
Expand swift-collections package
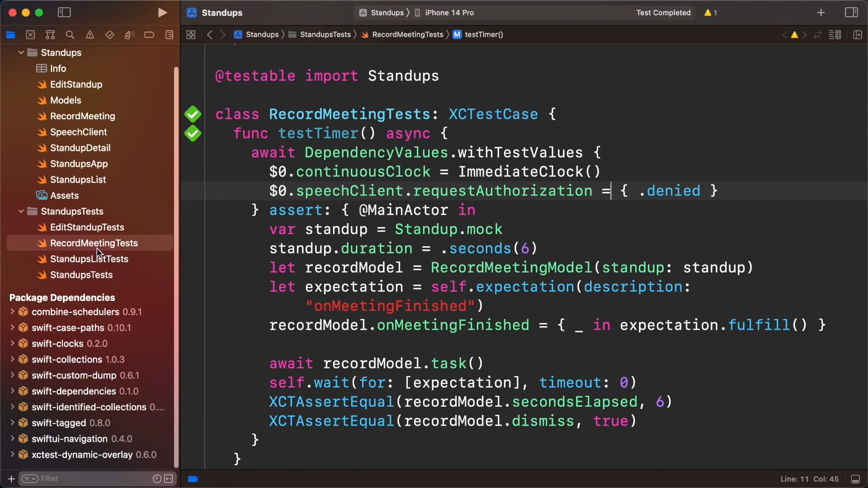pyautogui.click(x=12, y=359)
